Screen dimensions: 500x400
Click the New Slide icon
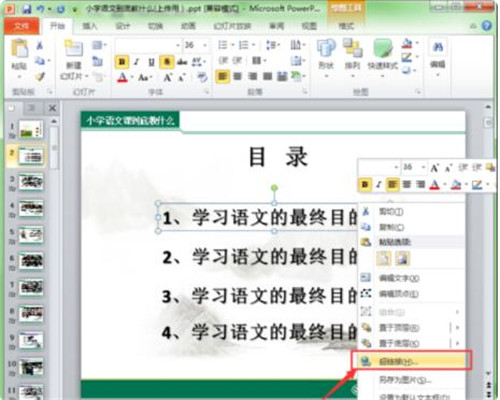point(74,48)
